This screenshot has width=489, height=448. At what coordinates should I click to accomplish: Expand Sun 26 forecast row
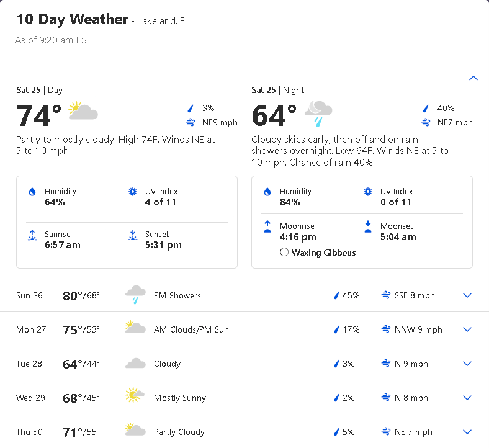[x=468, y=295]
